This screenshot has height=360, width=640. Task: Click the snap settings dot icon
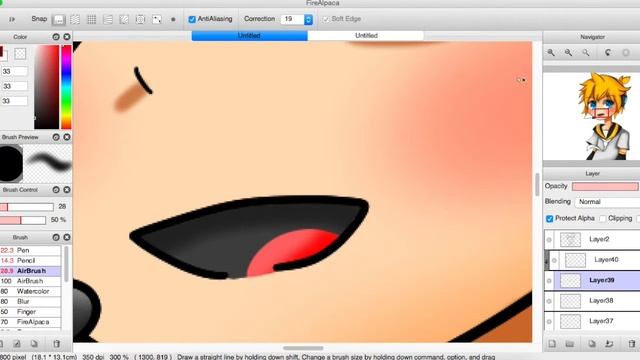coord(173,19)
